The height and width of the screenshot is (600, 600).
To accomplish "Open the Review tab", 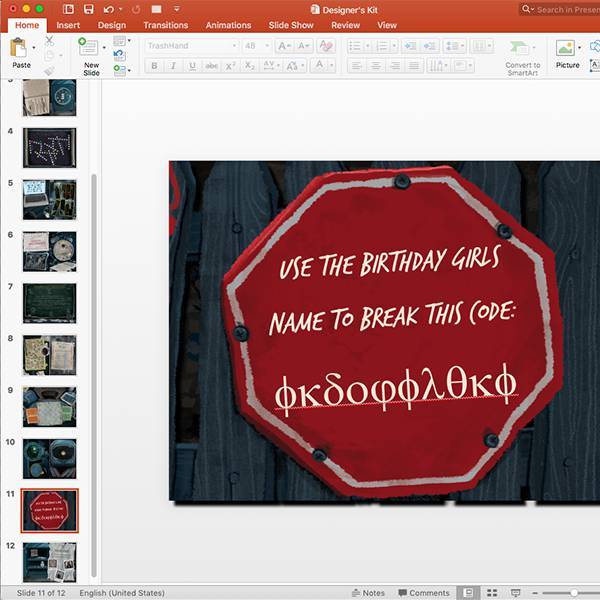I will [x=346, y=25].
